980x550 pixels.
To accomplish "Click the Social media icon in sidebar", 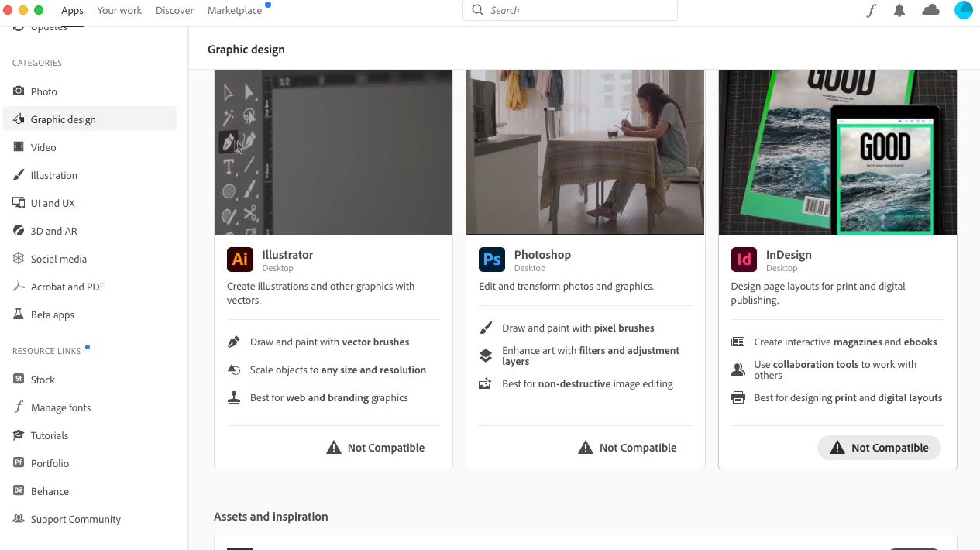I will [19, 259].
